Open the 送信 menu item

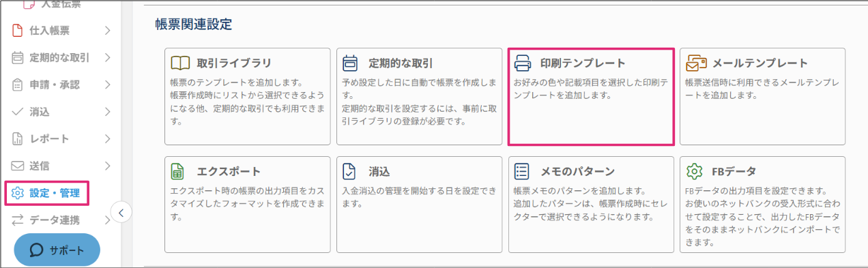40,166
